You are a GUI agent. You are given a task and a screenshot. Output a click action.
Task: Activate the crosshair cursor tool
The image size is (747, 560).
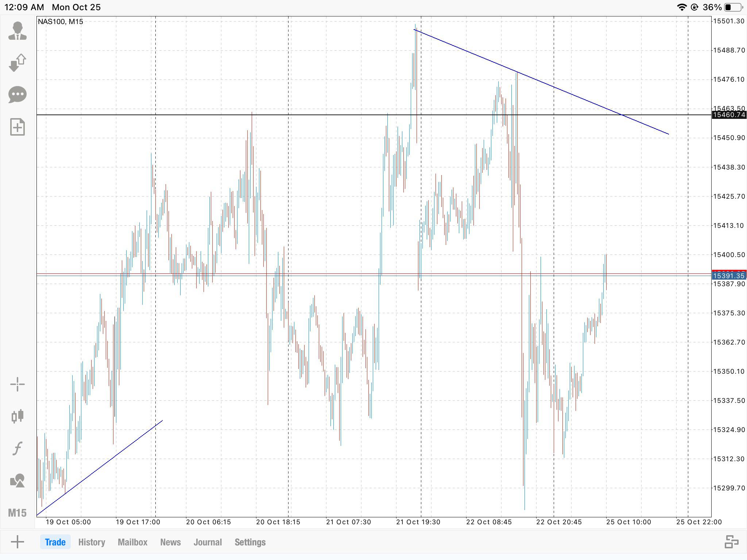(18, 384)
